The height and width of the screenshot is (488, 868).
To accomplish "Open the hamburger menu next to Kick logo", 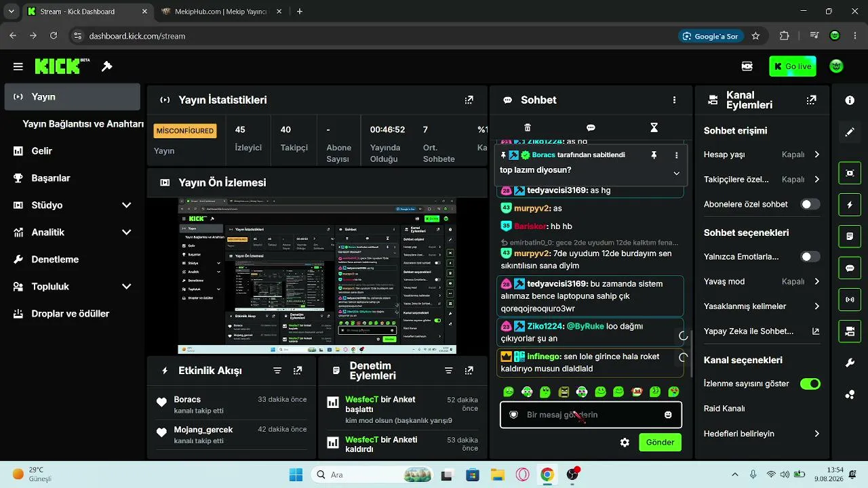I will click(x=18, y=66).
